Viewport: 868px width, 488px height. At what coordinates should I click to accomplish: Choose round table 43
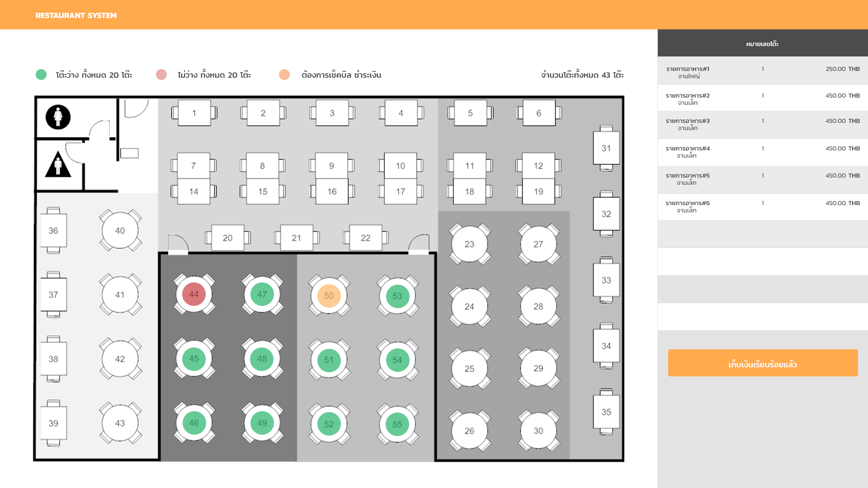[x=120, y=423]
